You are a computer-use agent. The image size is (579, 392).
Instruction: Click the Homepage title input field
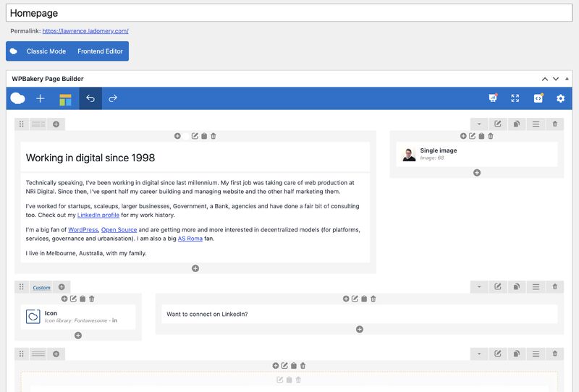click(x=289, y=13)
